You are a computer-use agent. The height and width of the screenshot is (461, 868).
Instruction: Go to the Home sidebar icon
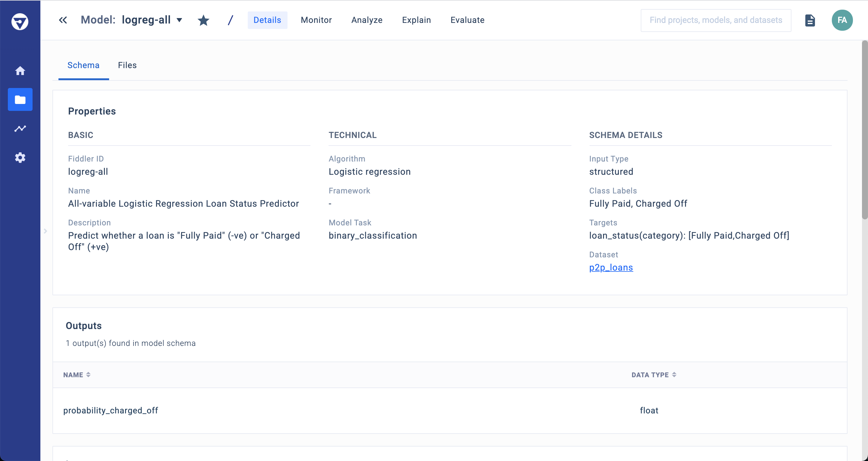pos(20,71)
